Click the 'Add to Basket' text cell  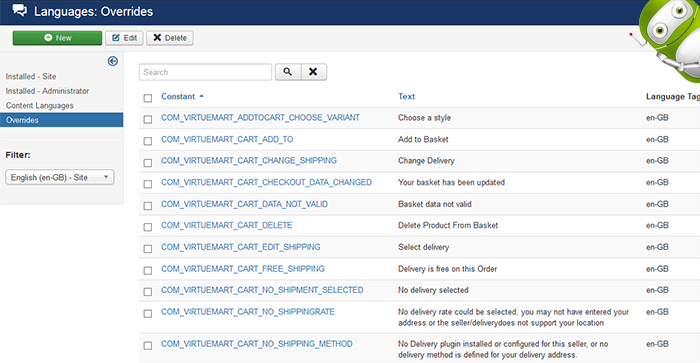click(423, 139)
